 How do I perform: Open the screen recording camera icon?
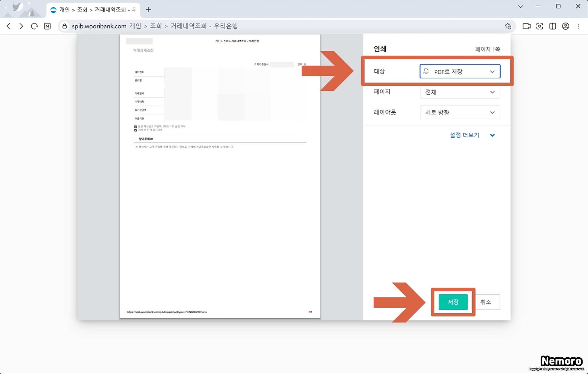(x=526, y=26)
